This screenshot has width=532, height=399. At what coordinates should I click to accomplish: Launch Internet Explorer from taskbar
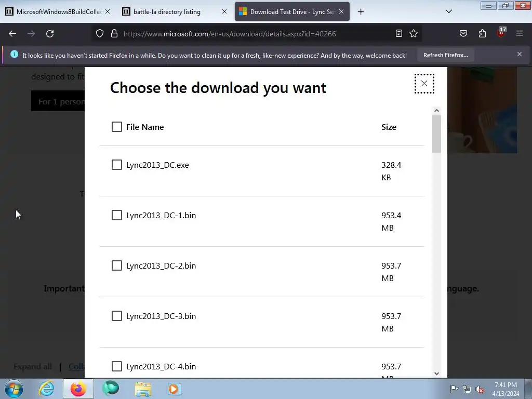[46, 389]
